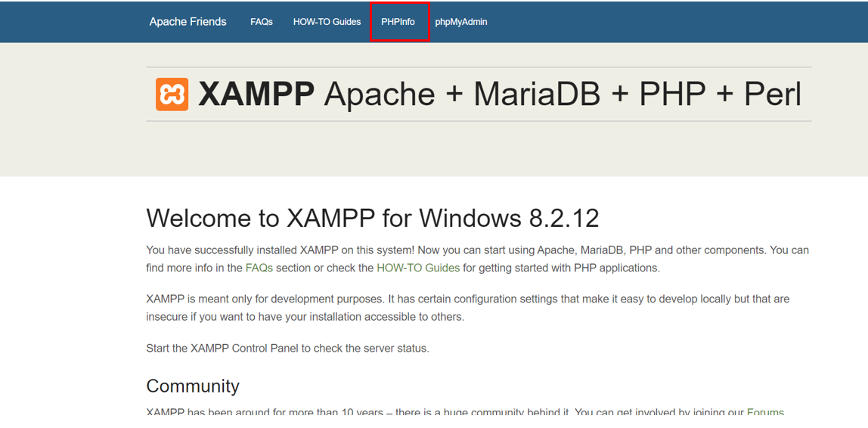Select PHPInfo in the navigation bar
Screen dimensions: 868x428
[398, 22]
